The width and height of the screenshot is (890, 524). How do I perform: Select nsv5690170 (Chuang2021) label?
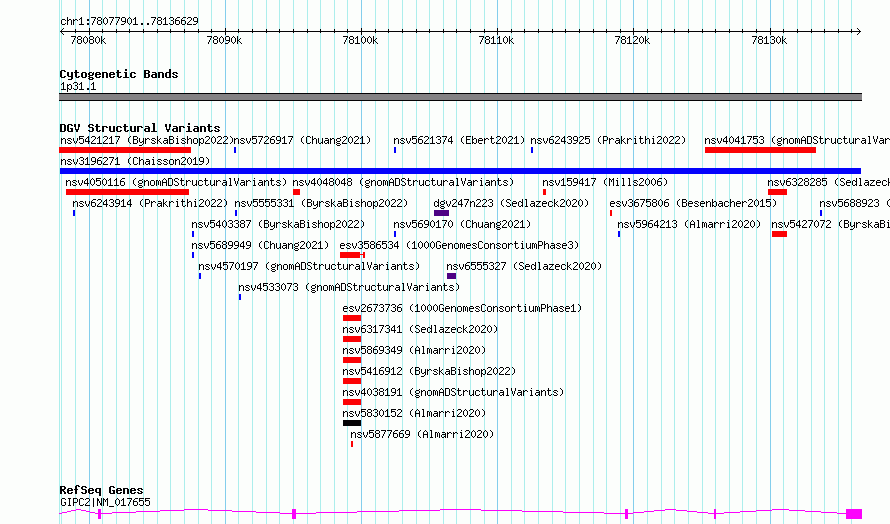pyautogui.click(x=462, y=224)
